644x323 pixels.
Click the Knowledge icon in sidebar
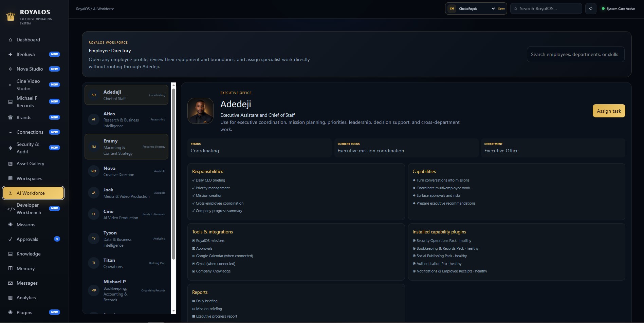point(10,254)
